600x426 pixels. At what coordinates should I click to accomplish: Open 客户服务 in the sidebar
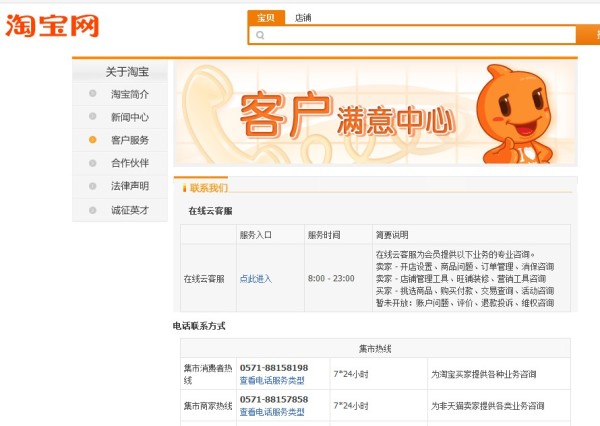click(x=130, y=140)
